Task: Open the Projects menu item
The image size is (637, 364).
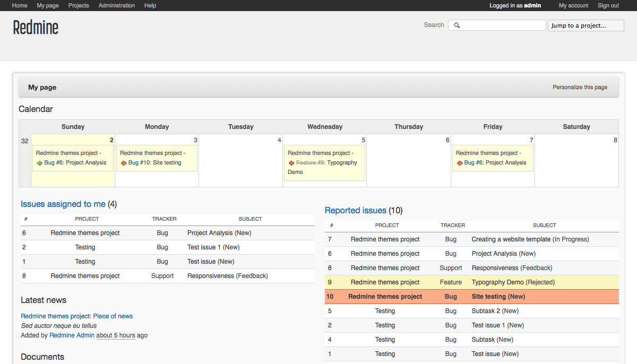Action: pos(79,5)
